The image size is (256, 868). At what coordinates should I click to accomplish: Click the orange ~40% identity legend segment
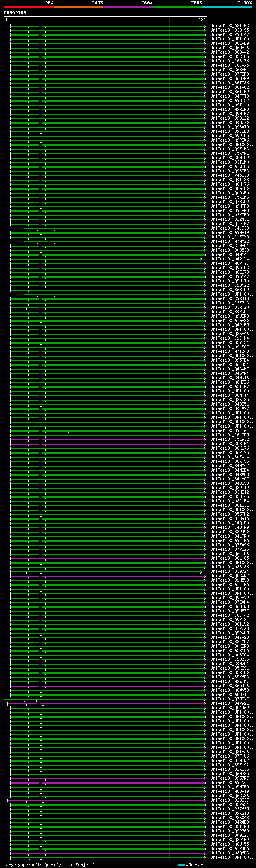point(78,7)
